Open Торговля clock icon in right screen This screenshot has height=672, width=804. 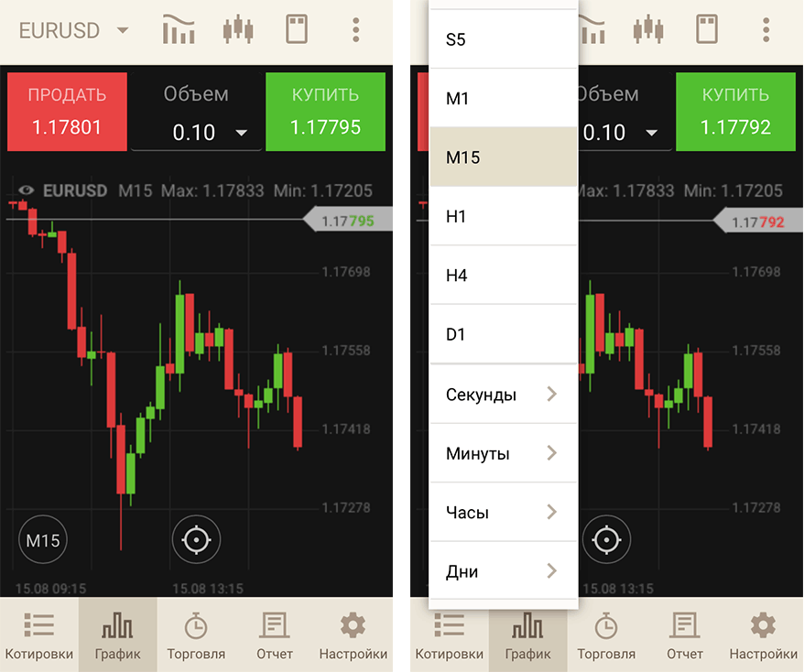606,635
